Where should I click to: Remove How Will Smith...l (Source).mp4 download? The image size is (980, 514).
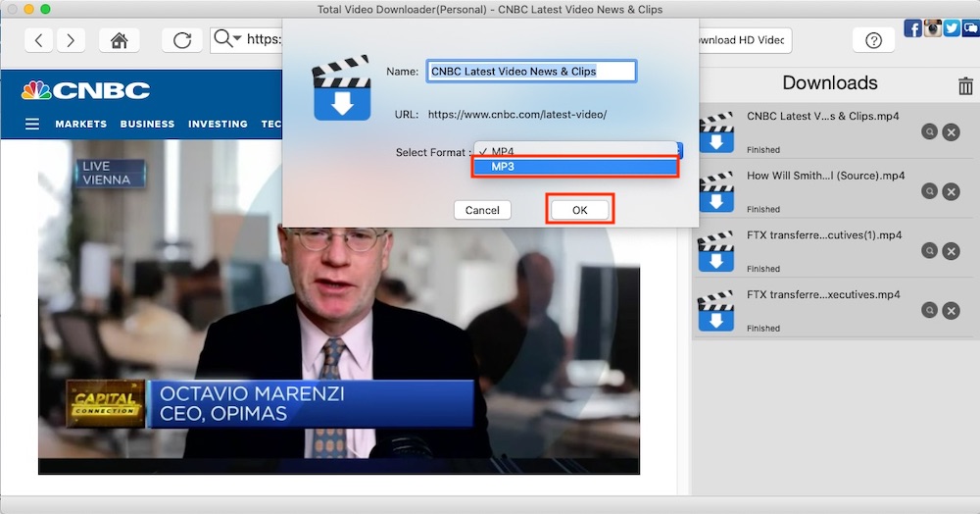952,191
